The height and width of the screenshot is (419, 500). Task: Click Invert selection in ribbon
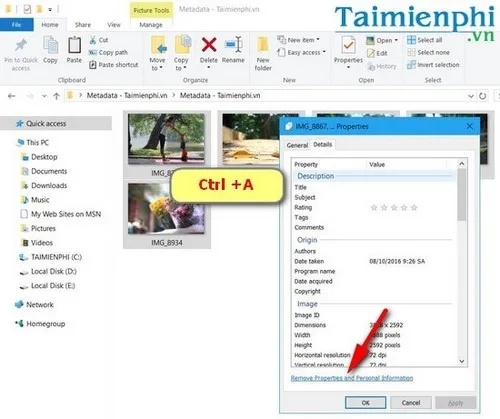pos(433,65)
